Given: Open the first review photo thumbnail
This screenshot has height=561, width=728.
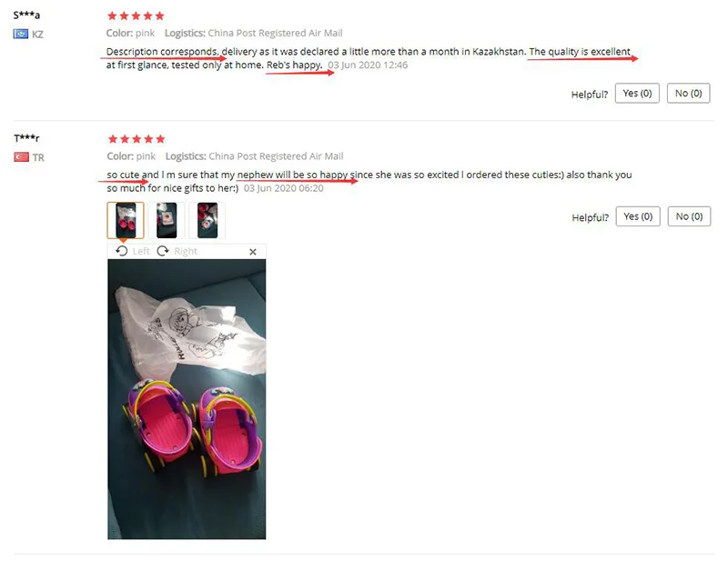Looking at the screenshot, I should coord(126,220).
